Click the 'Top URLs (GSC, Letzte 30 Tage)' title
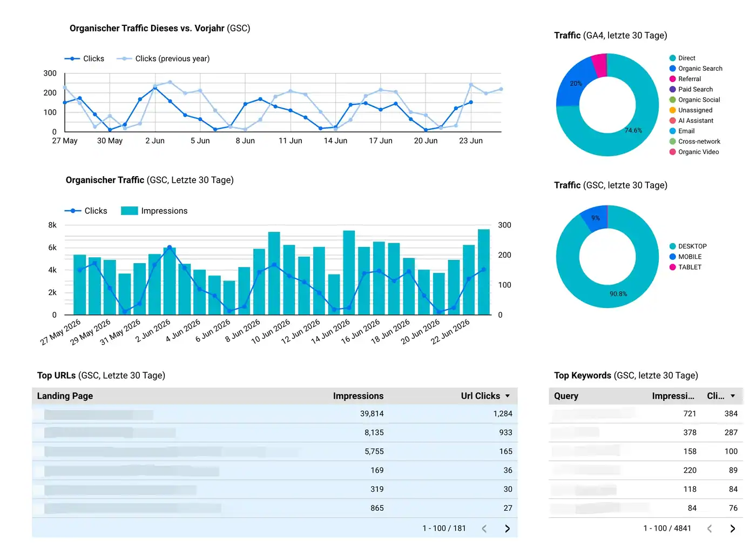 [x=101, y=376]
